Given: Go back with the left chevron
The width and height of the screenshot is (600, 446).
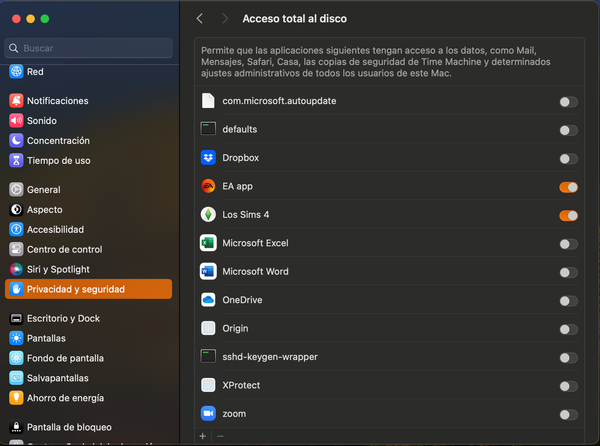Looking at the screenshot, I should pos(200,18).
